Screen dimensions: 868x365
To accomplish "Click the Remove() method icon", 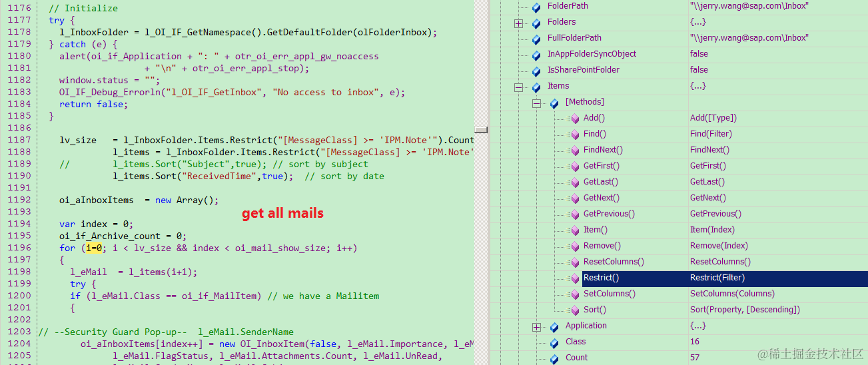I will click(x=574, y=247).
